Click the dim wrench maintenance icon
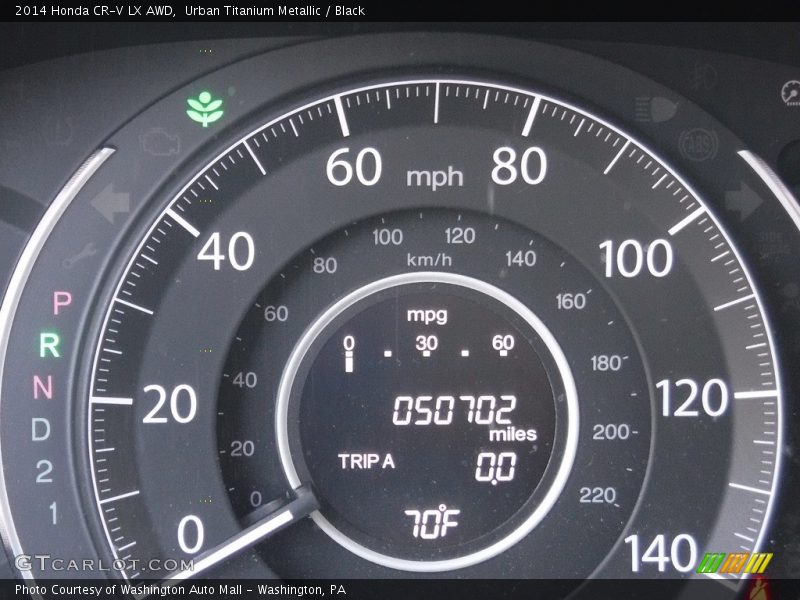 (x=80, y=255)
